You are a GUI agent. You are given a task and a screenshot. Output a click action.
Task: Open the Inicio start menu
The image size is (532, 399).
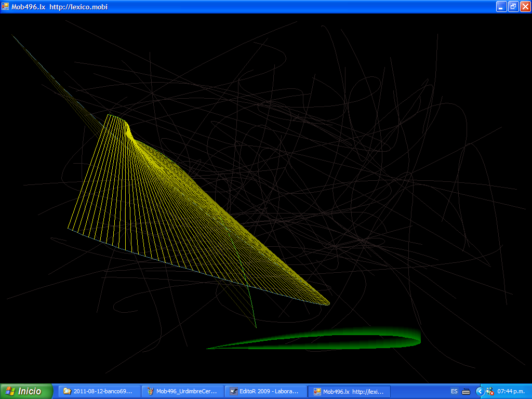[26, 391]
